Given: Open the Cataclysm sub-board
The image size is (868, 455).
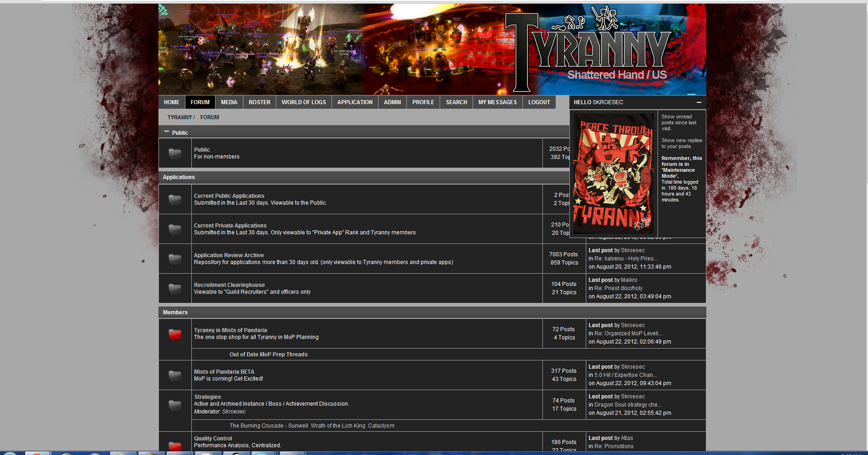Looking at the screenshot, I should click(x=381, y=426).
